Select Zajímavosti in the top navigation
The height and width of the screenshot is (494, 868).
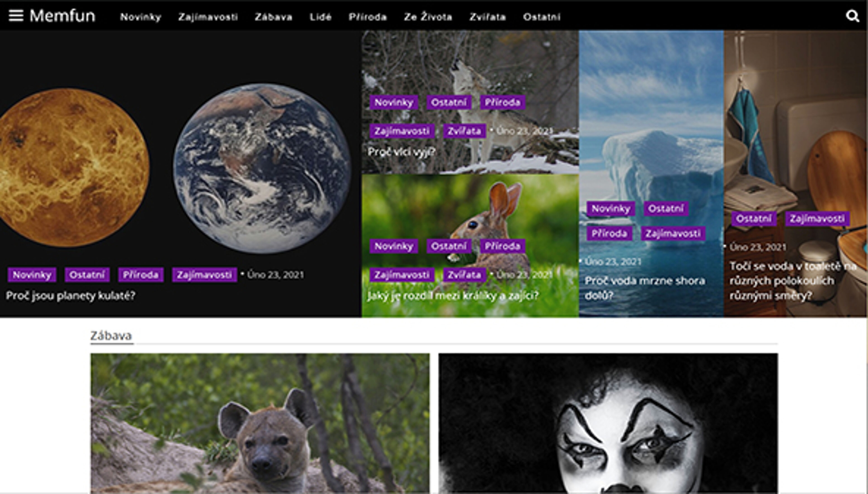[208, 17]
